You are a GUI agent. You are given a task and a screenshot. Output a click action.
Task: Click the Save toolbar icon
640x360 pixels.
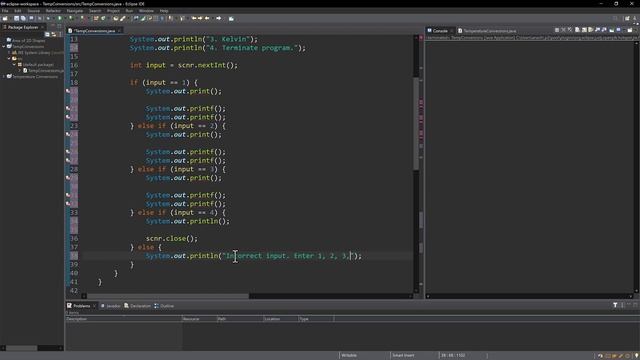(16, 18)
